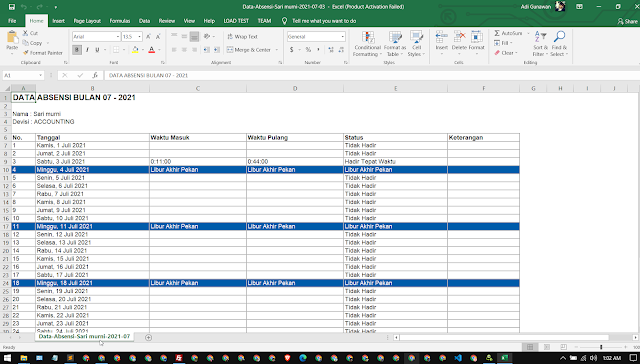Add a new sheet with the plus icon
Screen dimensions: 640x364
[149, 337]
